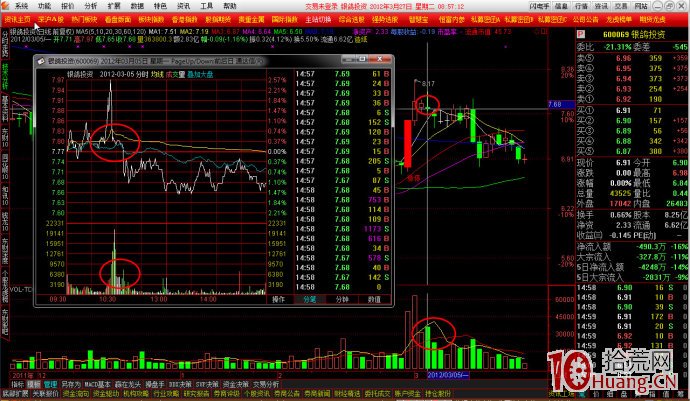Select the 模板 tab below chart
Screen dimensions: 690x401
[x=34, y=384]
